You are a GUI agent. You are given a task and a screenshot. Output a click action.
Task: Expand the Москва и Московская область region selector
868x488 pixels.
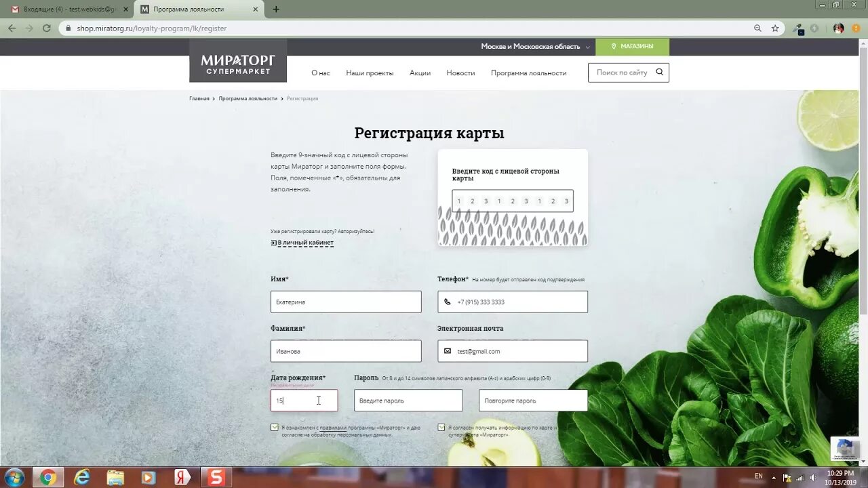click(535, 47)
